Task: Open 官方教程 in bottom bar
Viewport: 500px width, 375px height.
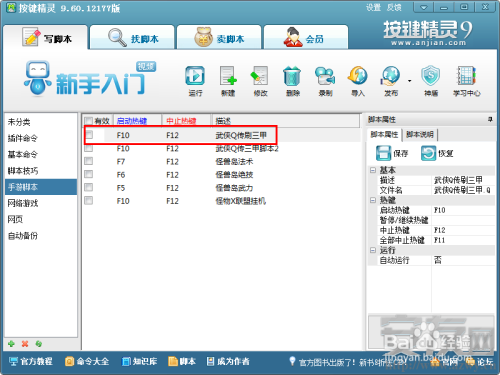Action: [x=31, y=361]
